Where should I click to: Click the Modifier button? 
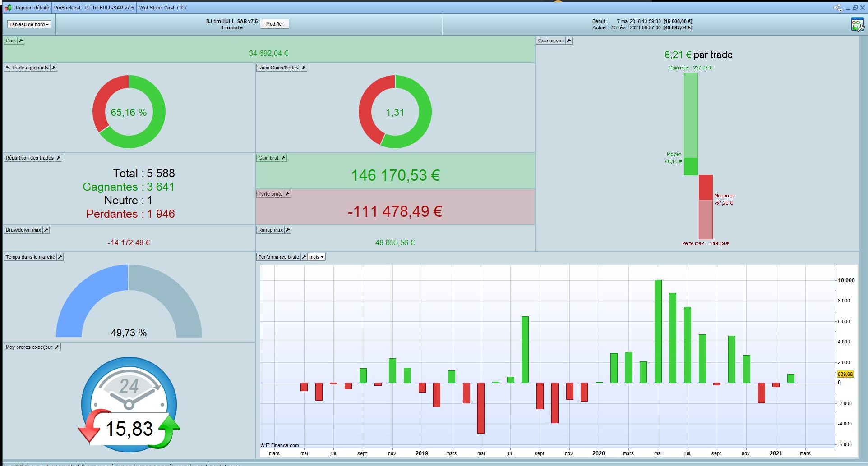[274, 24]
